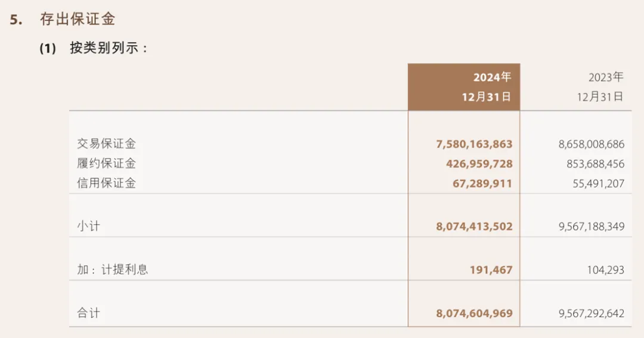Viewport: 644px width, 338px height.
Task: Select the 2024年12月31日 column header
Action: pyautogui.click(x=463, y=87)
